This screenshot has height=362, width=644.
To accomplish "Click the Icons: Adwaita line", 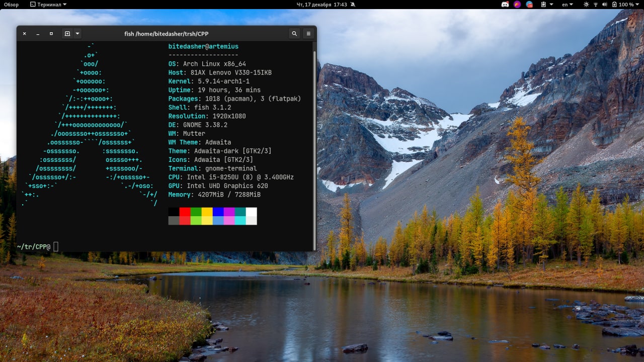I will coord(211,160).
